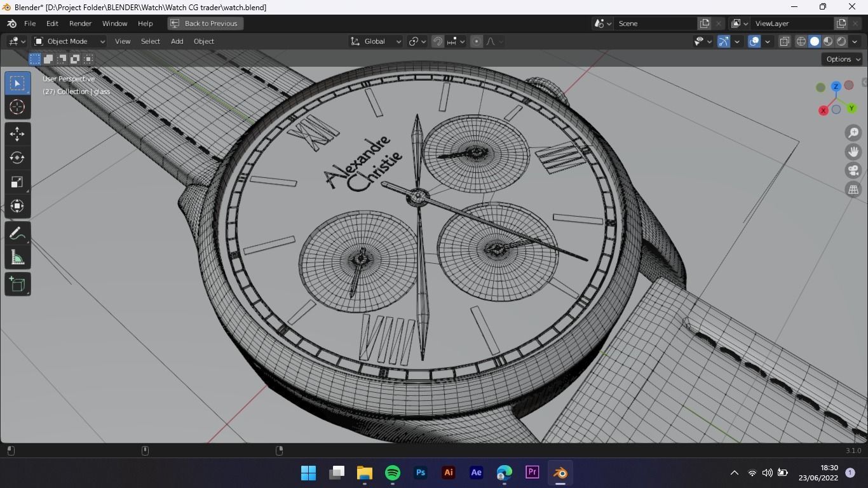Toggle the camera view icon
The width and height of the screenshot is (868, 488).
coord(853,170)
